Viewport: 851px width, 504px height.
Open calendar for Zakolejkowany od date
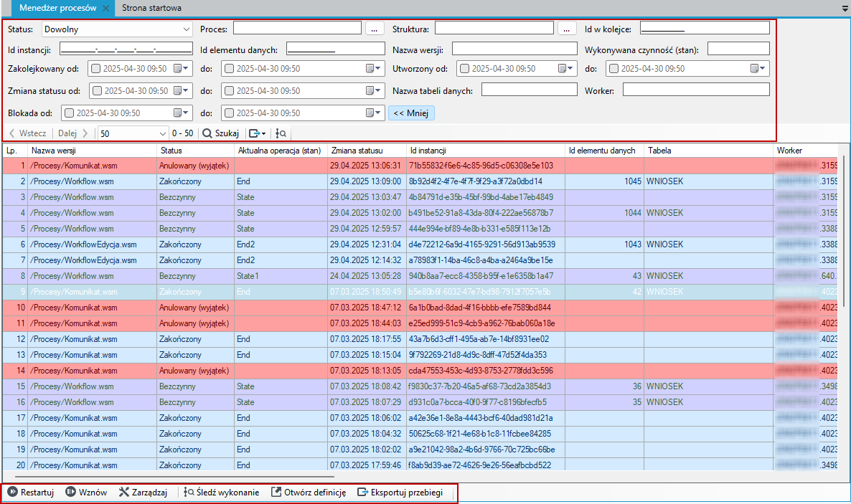tap(182, 68)
